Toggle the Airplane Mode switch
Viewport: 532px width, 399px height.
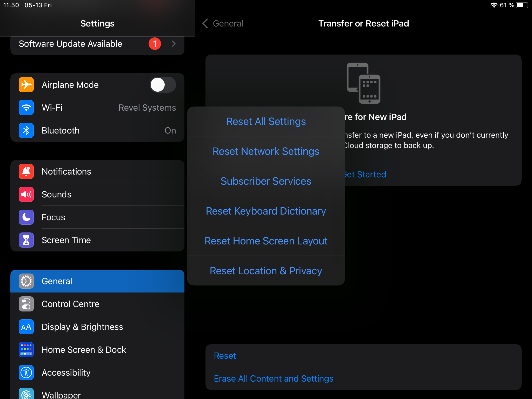pos(163,85)
